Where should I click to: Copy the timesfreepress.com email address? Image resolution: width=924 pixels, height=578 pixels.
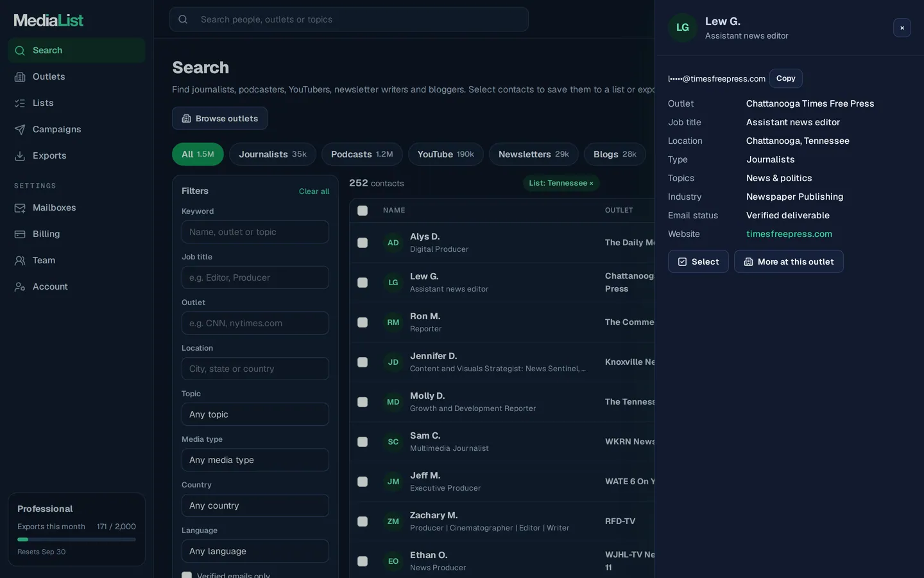(785, 78)
